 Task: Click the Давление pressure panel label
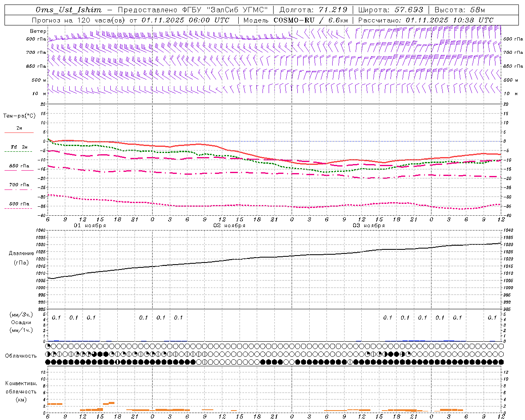21,253
